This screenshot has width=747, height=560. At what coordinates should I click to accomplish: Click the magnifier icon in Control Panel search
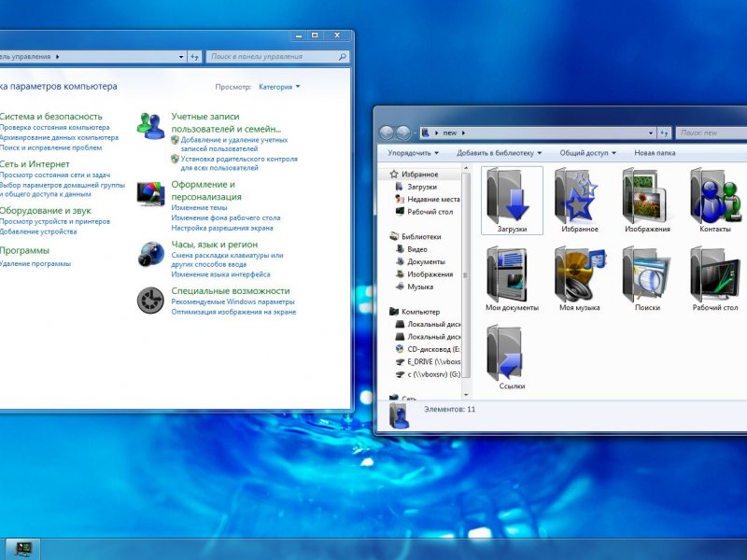(x=342, y=57)
